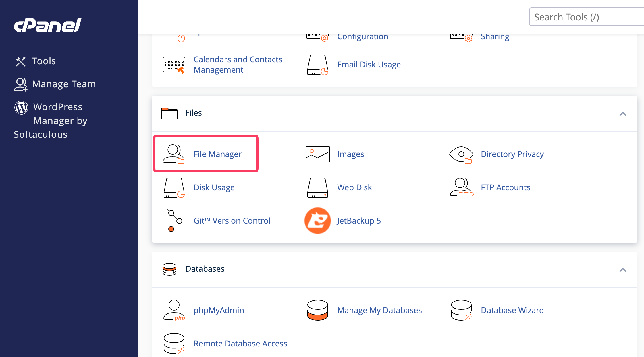Viewport: 644px width, 357px height.
Task: Open the Directory Privacy link
Action: (512, 154)
